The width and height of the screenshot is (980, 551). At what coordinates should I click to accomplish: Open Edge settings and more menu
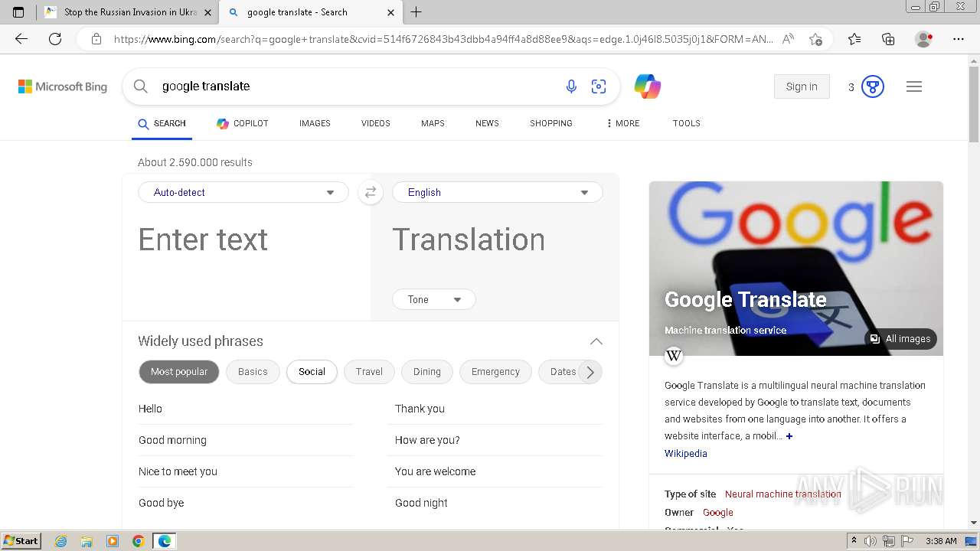coord(959,39)
